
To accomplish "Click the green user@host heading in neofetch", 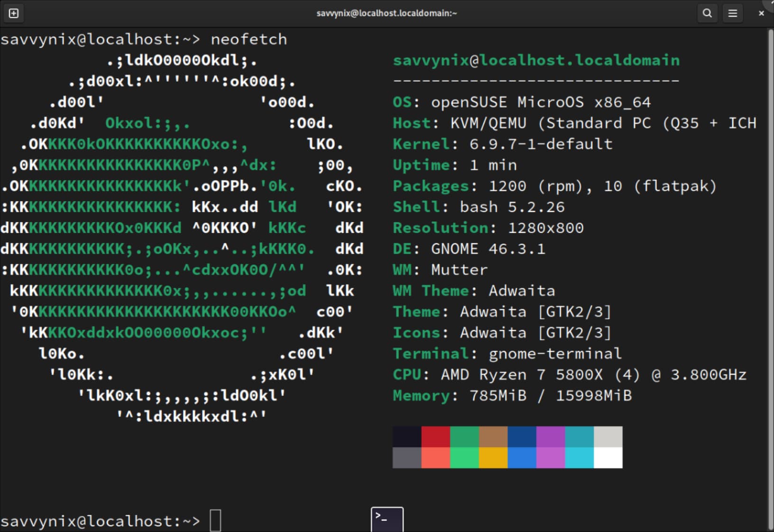I will [536, 60].
